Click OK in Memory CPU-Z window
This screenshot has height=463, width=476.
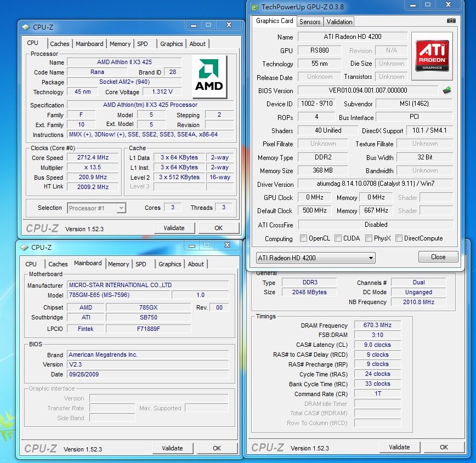pos(444,447)
